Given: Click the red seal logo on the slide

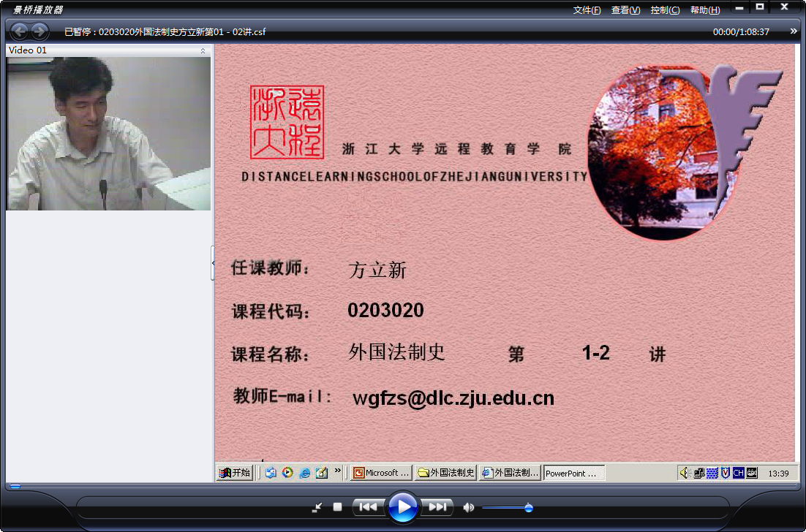Looking at the screenshot, I should [287, 122].
